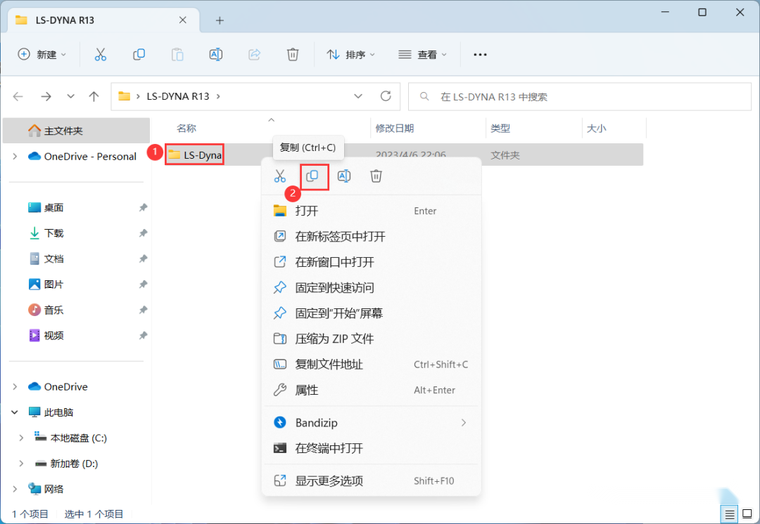Screen dimensions: 760x524
Task: Choose 打开 from the context menu
Action: pos(372,211)
